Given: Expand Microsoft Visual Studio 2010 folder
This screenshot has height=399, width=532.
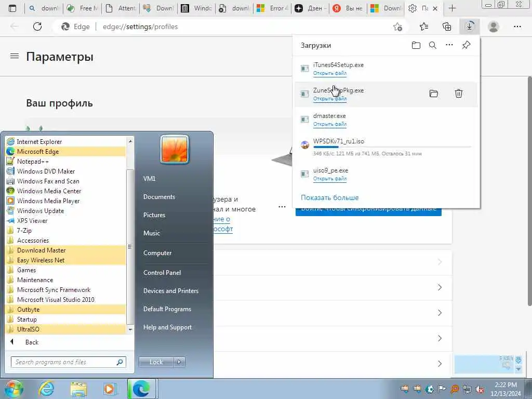Looking at the screenshot, I should pyautogui.click(x=66, y=300).
